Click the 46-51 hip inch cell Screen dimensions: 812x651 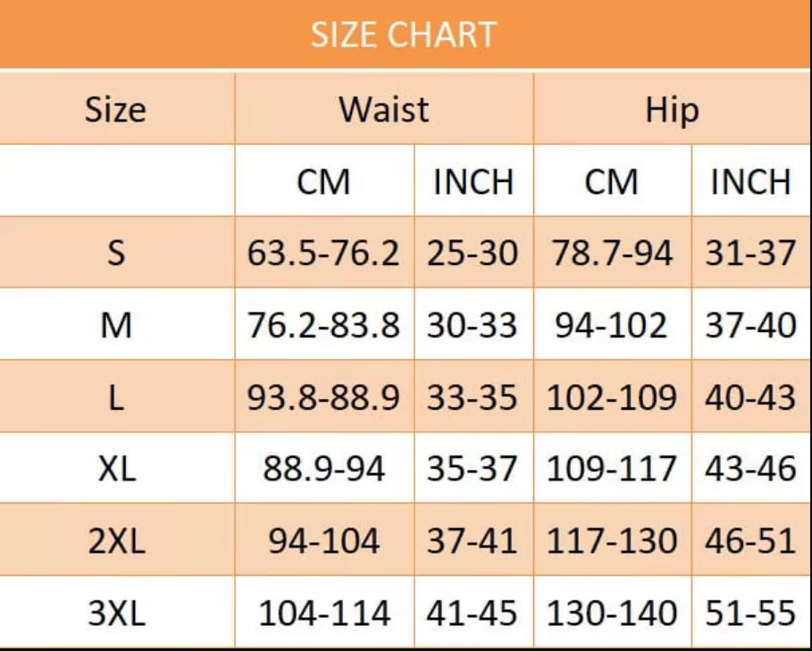750,541
